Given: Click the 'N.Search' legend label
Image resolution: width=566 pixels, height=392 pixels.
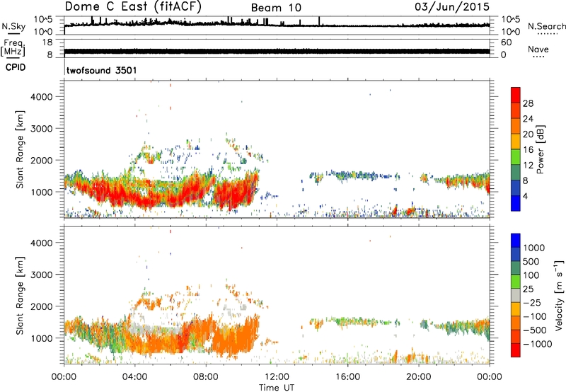Looking at the screenshot, I should coord(546,26).
